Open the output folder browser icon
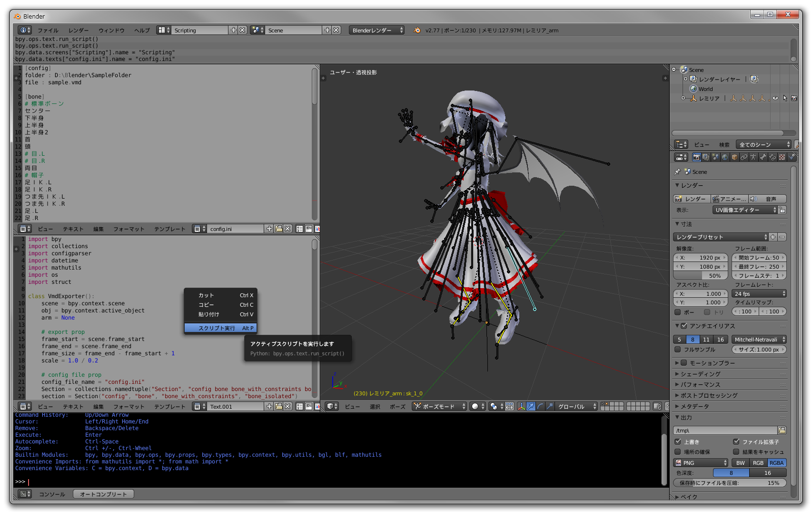Viewport: 812px width, 512px height. point(782,431)
